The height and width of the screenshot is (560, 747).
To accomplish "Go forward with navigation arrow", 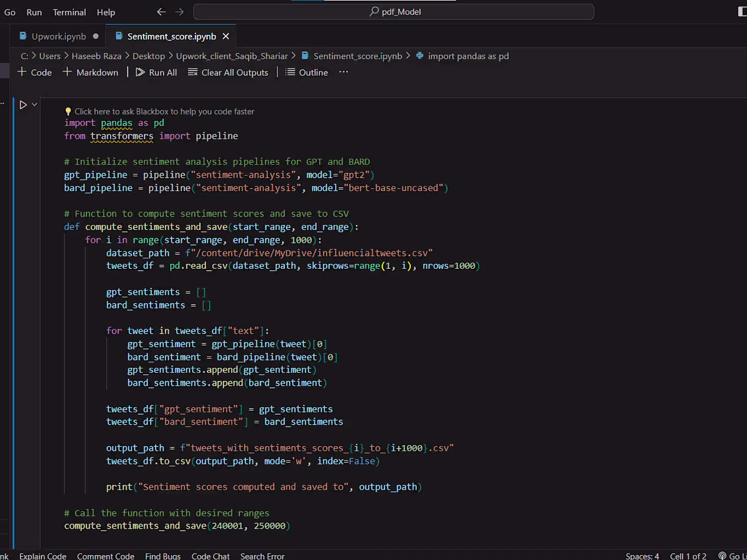I will 180,12.
